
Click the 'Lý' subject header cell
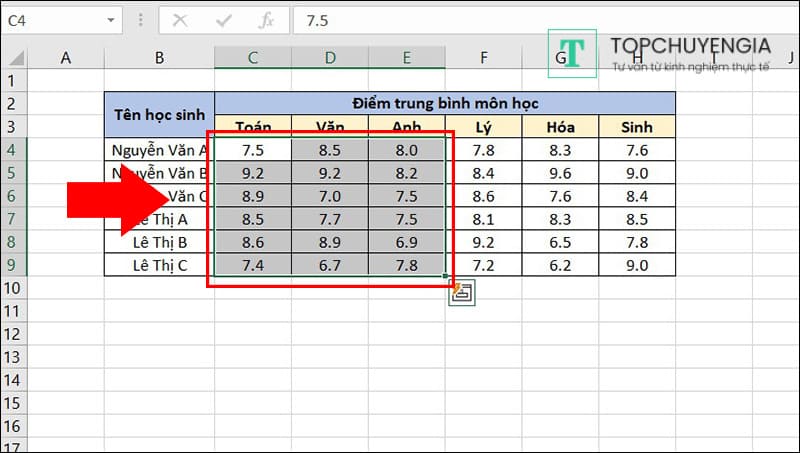[483, 127]
